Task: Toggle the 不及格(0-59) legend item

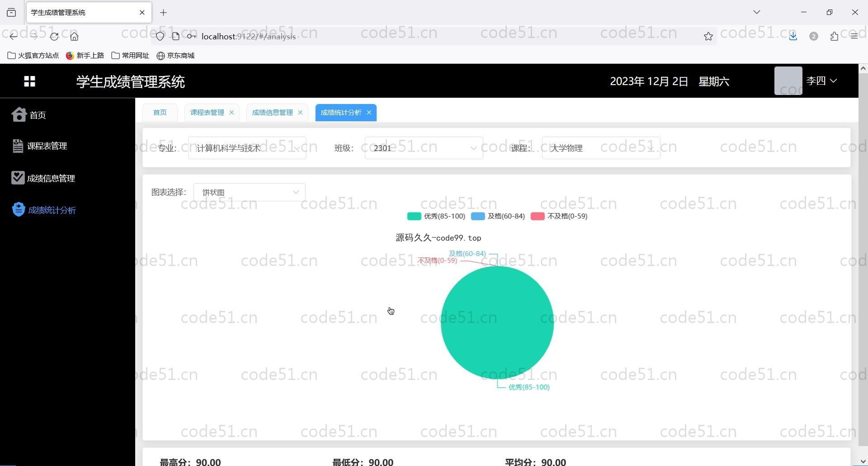Action: [x=559, y=216]
